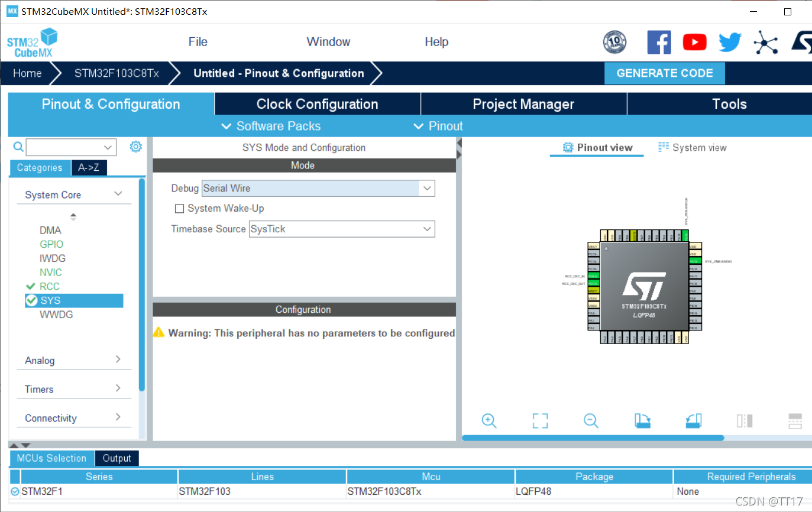Open the peripheral search combo dropdown arrow
The image size is (812, 512).
[x=108, y=147]
